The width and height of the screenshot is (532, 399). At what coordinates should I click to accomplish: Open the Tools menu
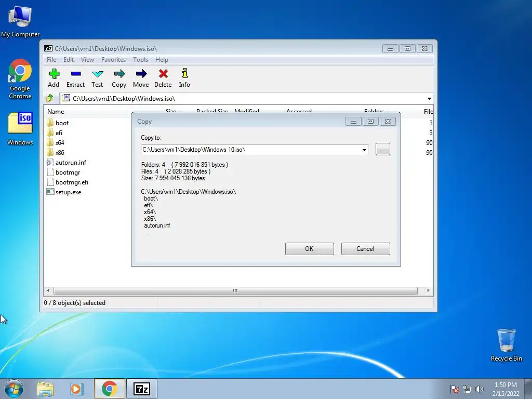pos(140,60)
